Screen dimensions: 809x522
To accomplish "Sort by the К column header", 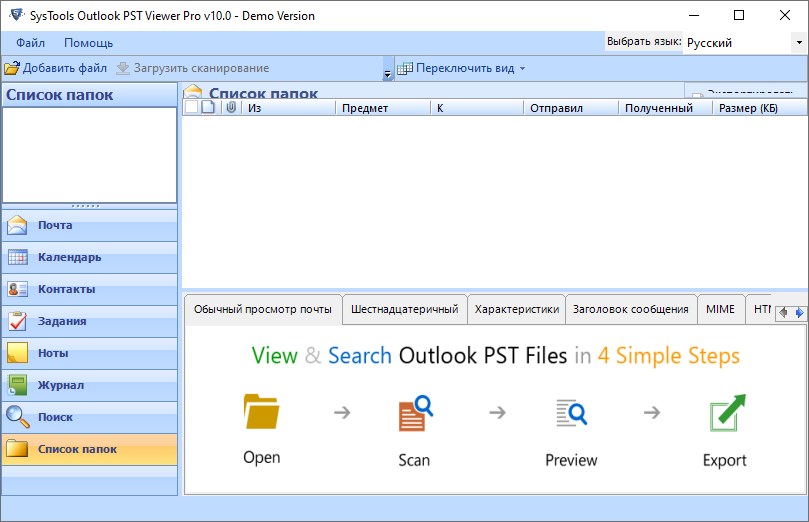I will tap(477, 108).
